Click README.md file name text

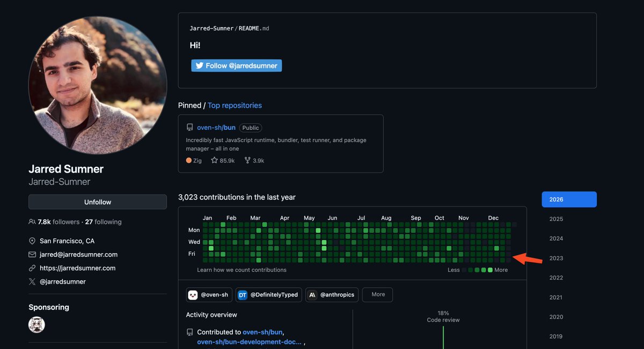click(x=254, y=28)
